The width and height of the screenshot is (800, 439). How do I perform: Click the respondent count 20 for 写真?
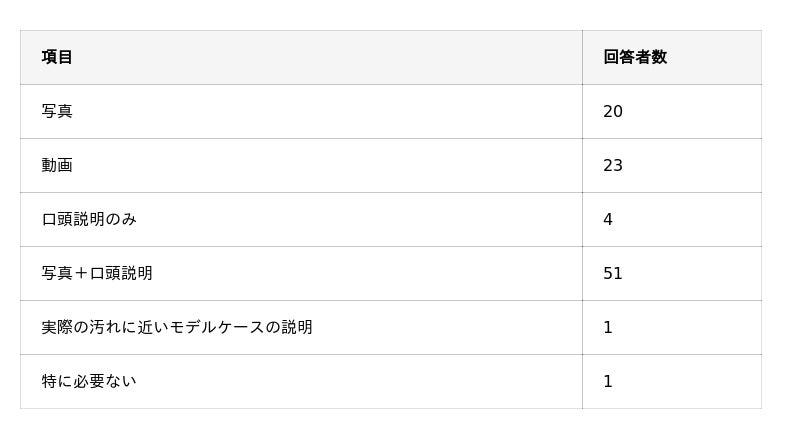[x=613, y=111]
